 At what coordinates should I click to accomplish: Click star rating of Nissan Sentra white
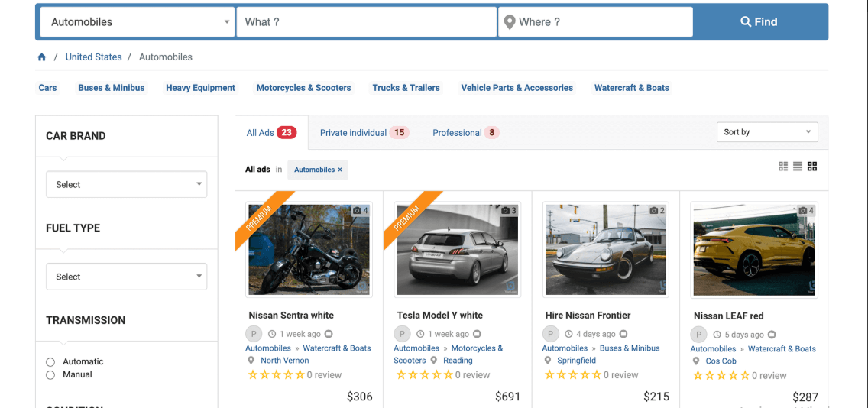277,375
